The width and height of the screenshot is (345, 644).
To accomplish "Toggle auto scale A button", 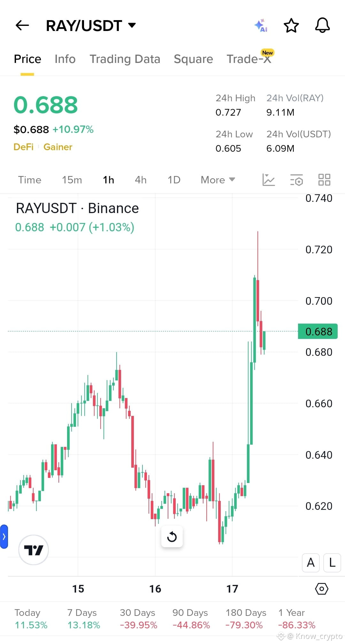I will point(311,563).
